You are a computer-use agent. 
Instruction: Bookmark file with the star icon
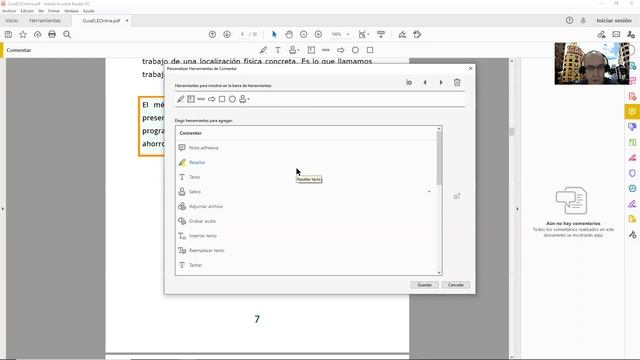tap(23, 34)
